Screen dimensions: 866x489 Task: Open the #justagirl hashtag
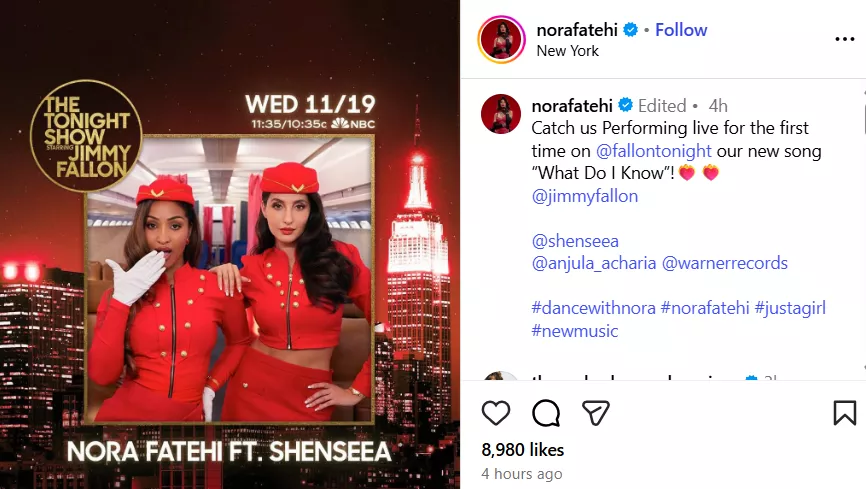[790, 308]
